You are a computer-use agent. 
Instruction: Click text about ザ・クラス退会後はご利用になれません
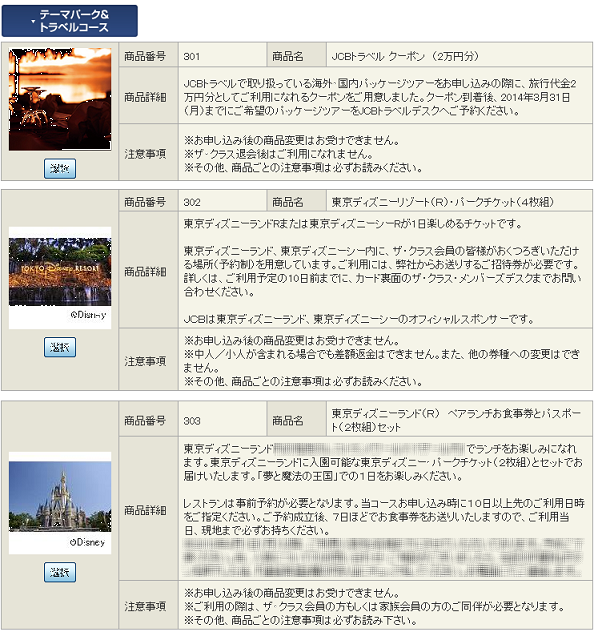[278, 154]
